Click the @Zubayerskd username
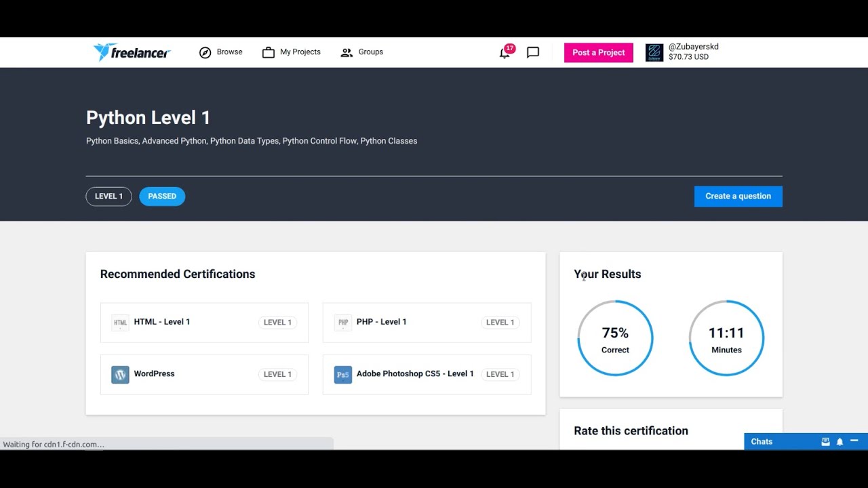Viewport: 868px width, 488px height. pyautogui.click(x=693, y=47)
